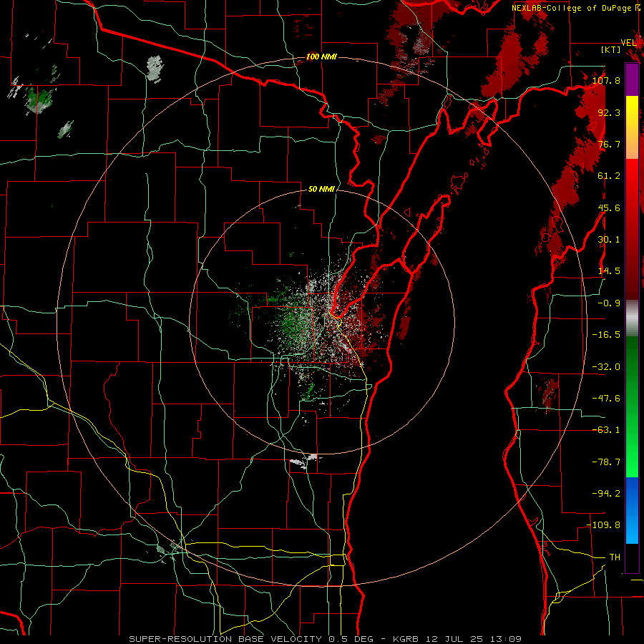
Task: Click the -109.8 velocity scale value
Action: tap(603, 525)
